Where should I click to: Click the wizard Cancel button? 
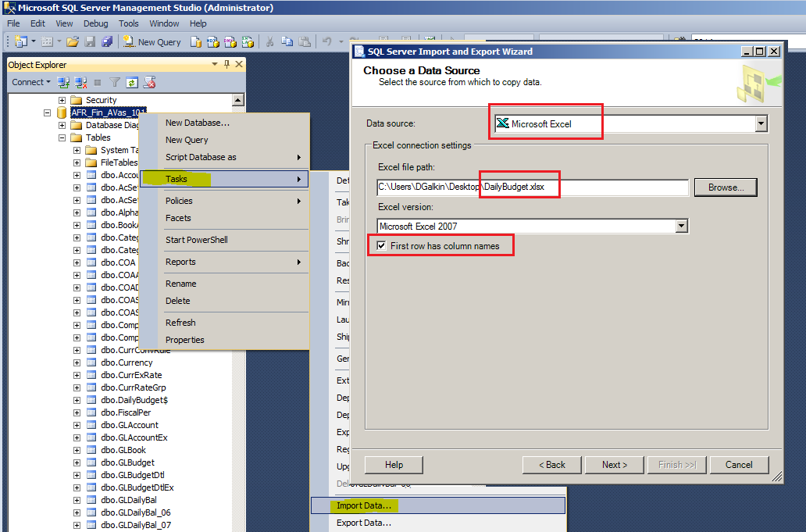739,465
